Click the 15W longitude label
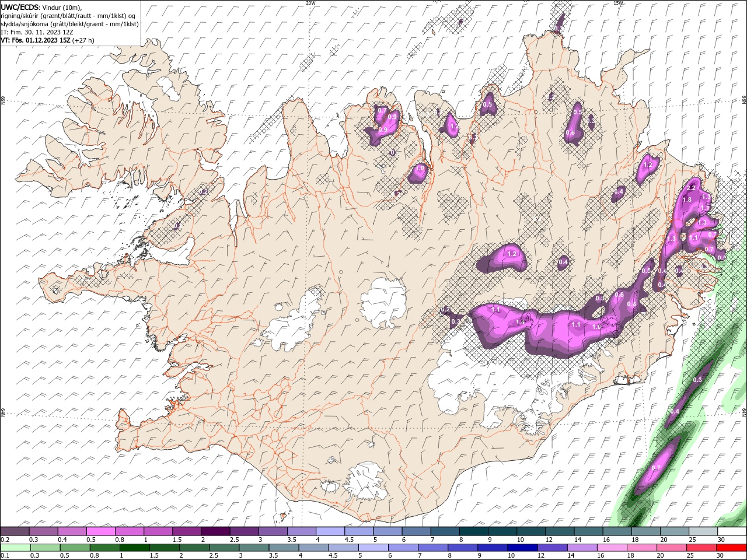This screenshot has height=560, width=747. click(617, 3)
